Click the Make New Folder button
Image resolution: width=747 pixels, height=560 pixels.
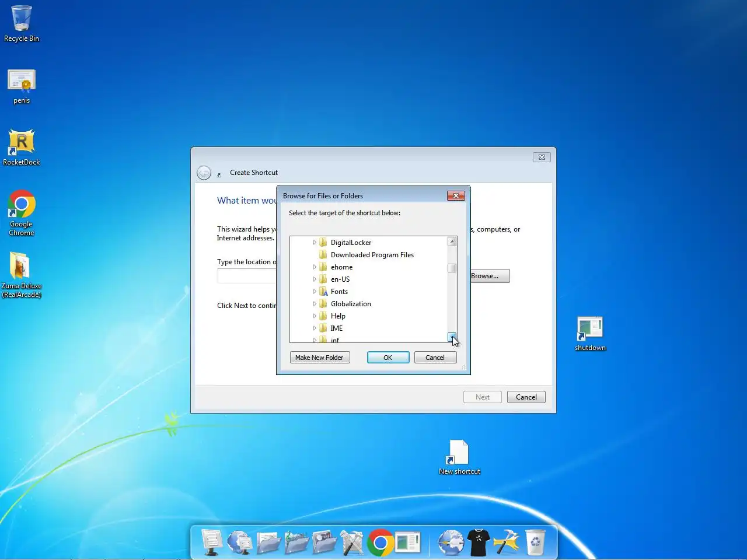pos(320,358)
